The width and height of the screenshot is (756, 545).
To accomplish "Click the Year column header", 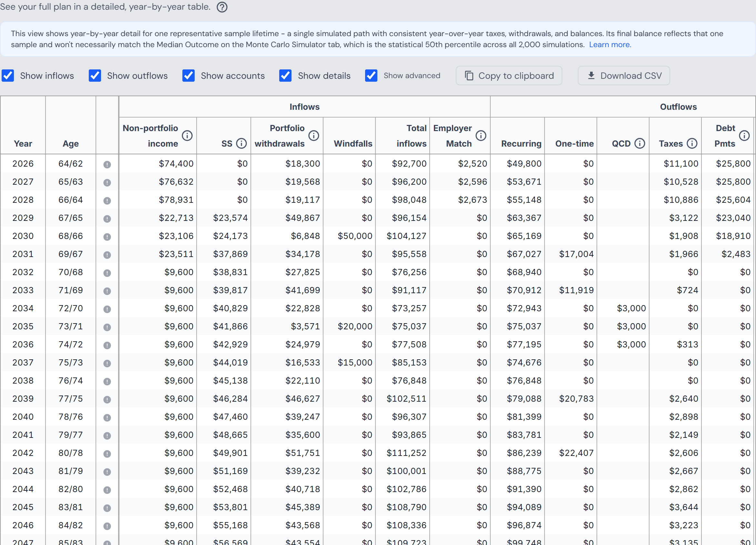I will click(x=23, y=144).
